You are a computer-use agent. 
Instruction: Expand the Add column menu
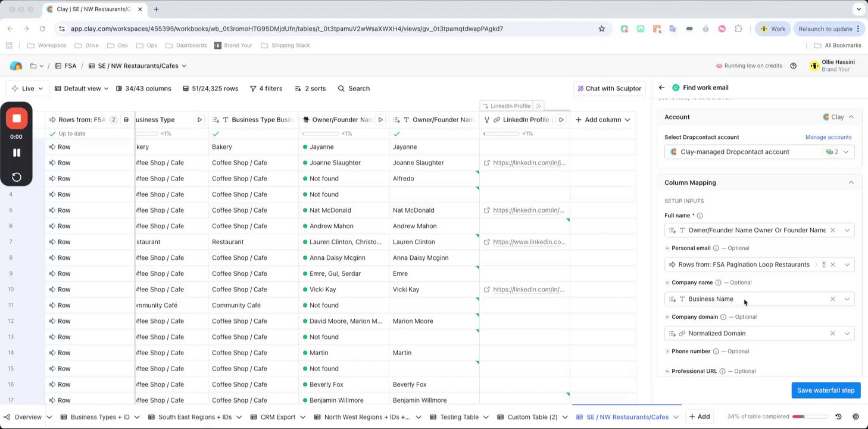pyautogui.click(x=602, y=120)
